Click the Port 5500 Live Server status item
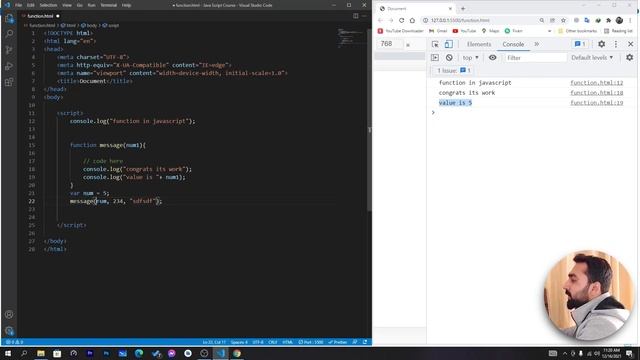Image resolution: width=640 pixels, height=360 pixels. click(x=311, y=342)
